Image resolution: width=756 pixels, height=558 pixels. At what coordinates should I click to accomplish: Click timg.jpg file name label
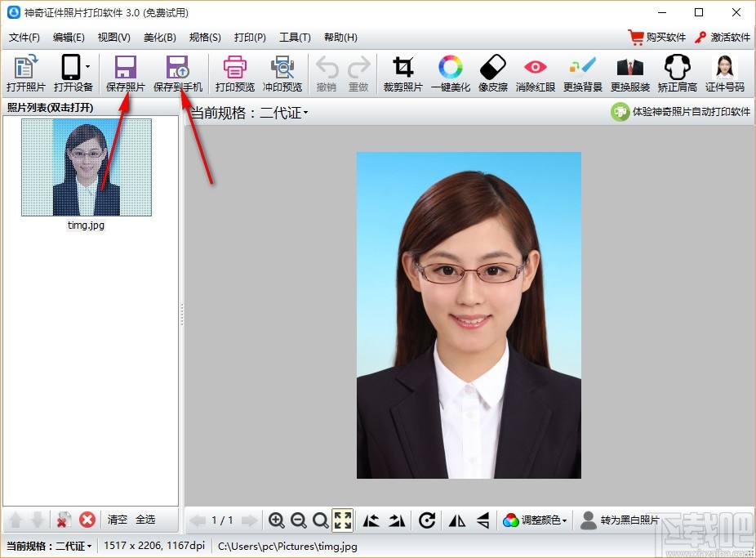86,225
